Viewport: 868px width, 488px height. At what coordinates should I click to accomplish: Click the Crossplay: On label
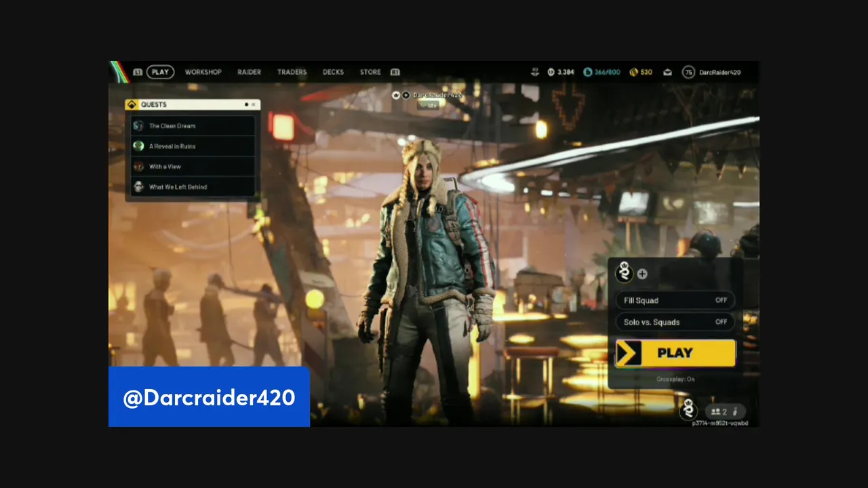(x=675, y=379)
